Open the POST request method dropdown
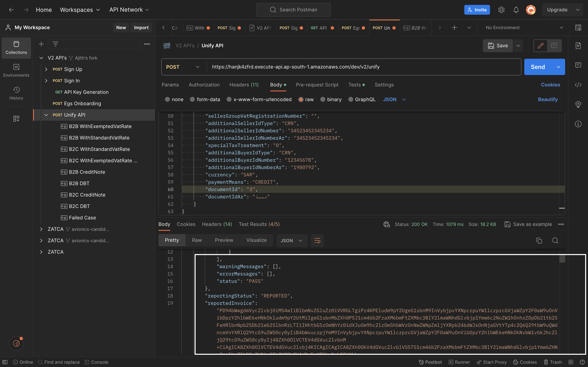 point(183,67)
